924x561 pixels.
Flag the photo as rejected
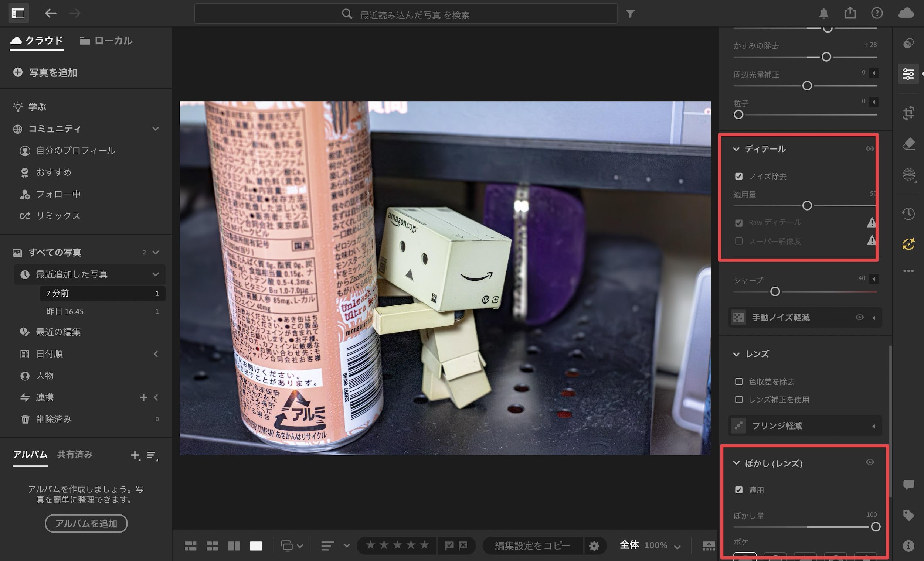463,545
